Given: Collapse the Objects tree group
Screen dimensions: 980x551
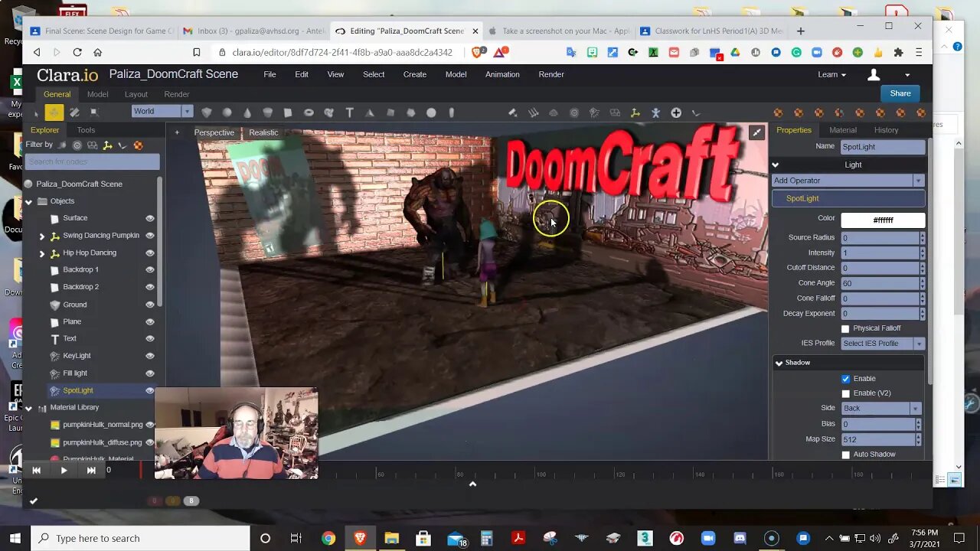Looking at the screenshot, I should tap(29, 201).
